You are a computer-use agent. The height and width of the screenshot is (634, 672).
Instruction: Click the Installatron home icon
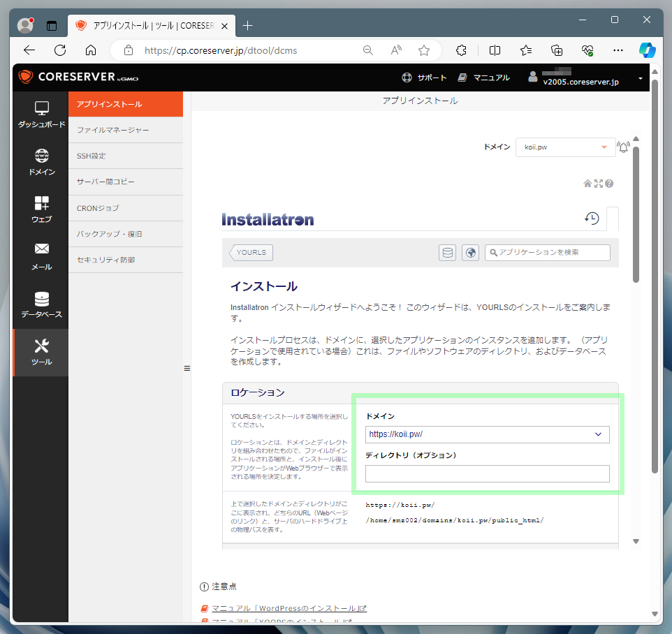587,184
